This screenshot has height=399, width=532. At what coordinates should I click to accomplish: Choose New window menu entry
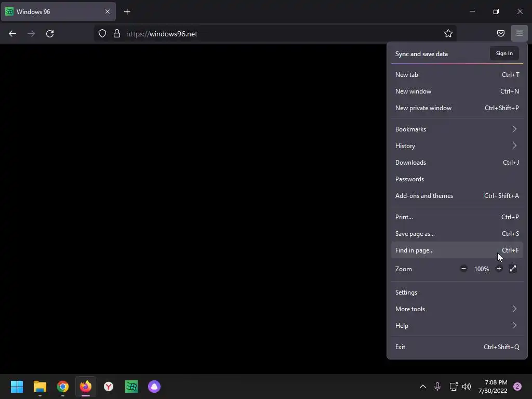click(457, 91)
